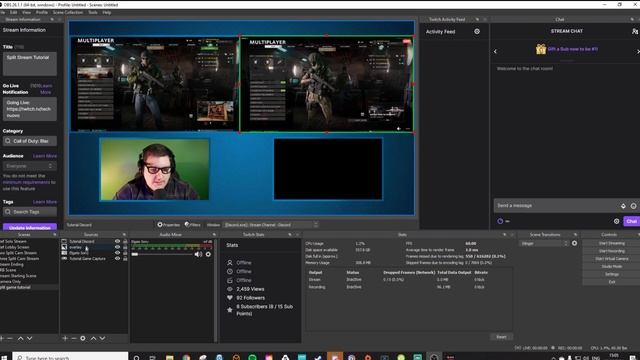This screenshot has height=360, width=640.
Task: Open the scene transition type dropdown
Action: coord(544,243)
